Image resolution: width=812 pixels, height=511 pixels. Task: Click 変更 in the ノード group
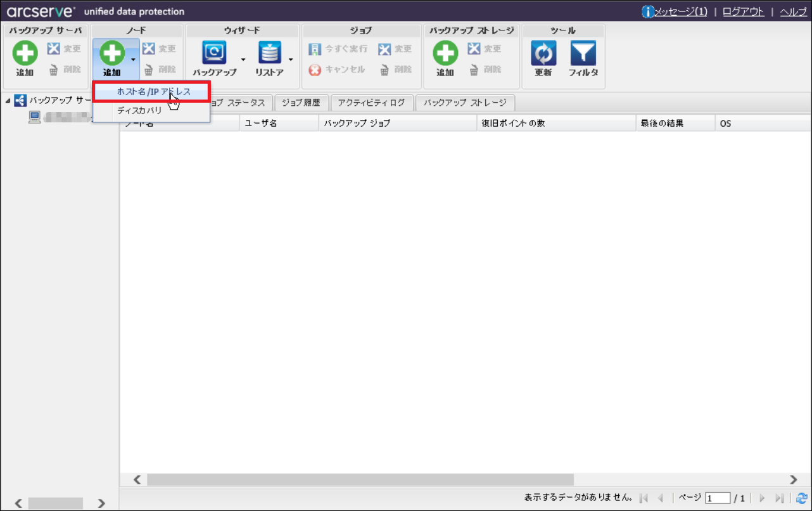pyautogui.click(x=159, y=49)
